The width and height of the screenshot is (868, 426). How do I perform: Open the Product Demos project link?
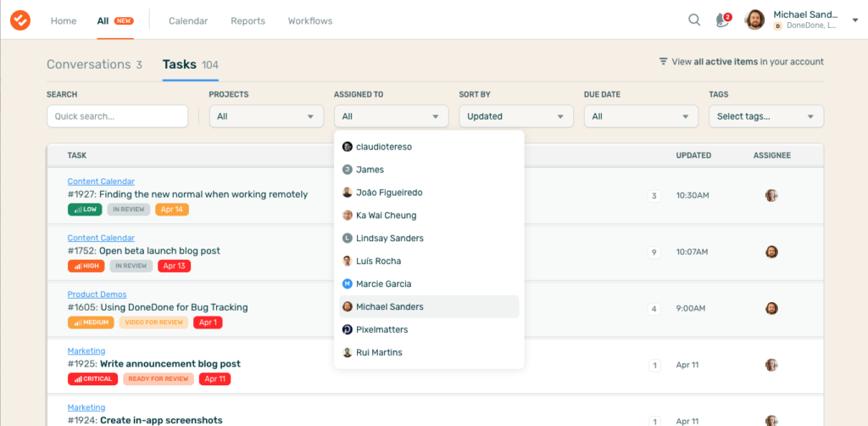pyautogui.click(x=97, y=294)
